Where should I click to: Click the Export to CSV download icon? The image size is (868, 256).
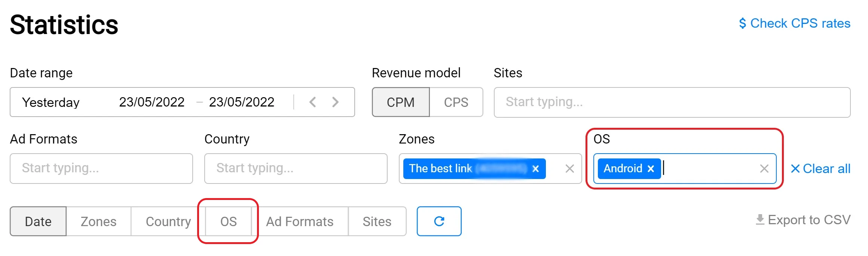click(x=760, y=220)
